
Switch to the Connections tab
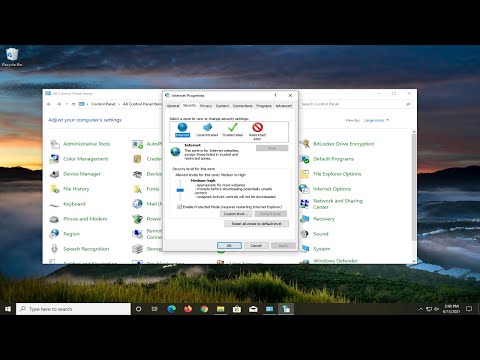pos(243,106)
